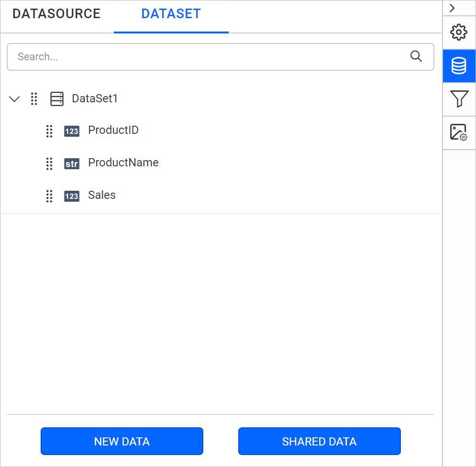476x467 pixels.
Task: Select the DATASET tab
Action: 171,14
